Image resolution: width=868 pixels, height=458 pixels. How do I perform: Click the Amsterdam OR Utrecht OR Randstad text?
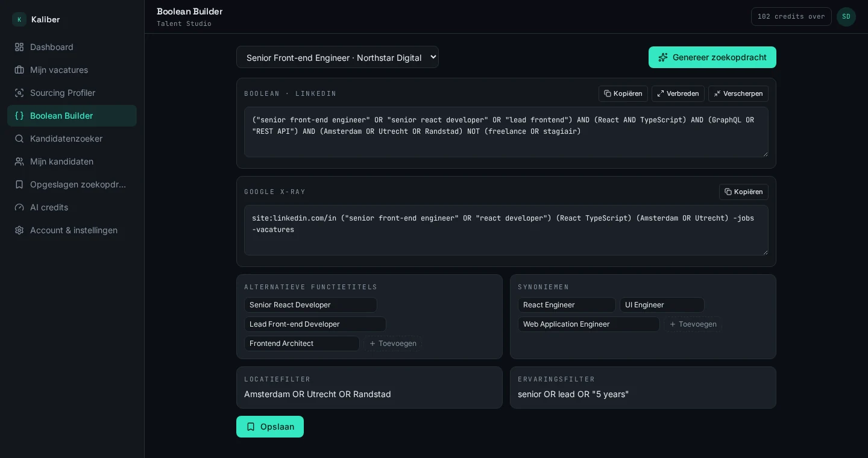[x=318, y=394]
